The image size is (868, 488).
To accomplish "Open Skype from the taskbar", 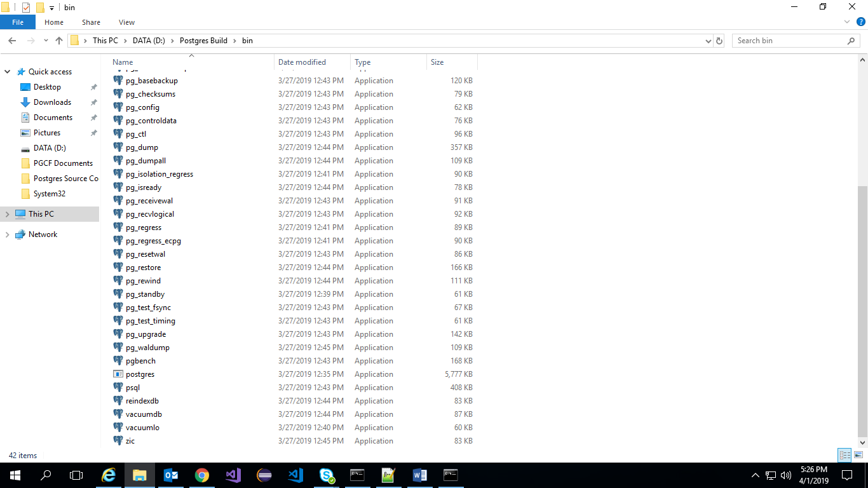I will point(327,475).
